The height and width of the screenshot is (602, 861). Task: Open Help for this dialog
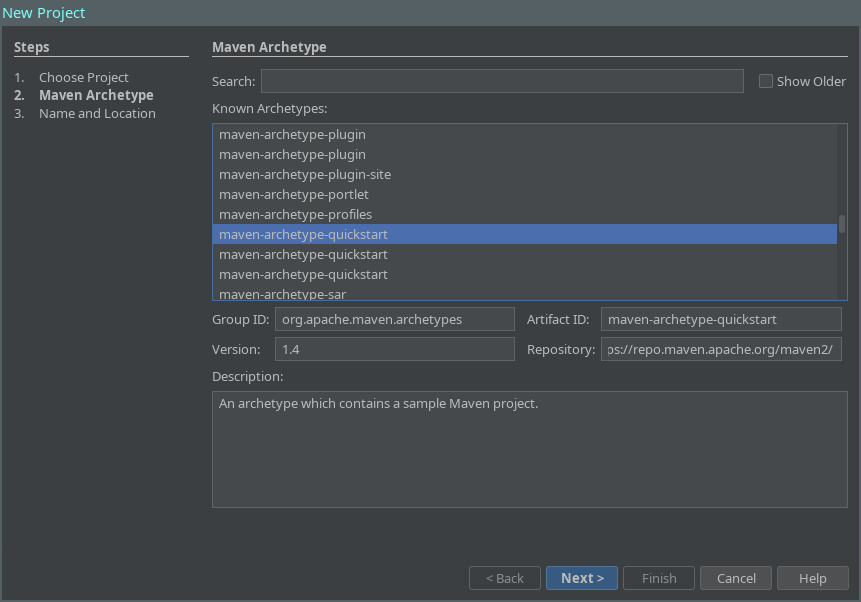[812, 578]
